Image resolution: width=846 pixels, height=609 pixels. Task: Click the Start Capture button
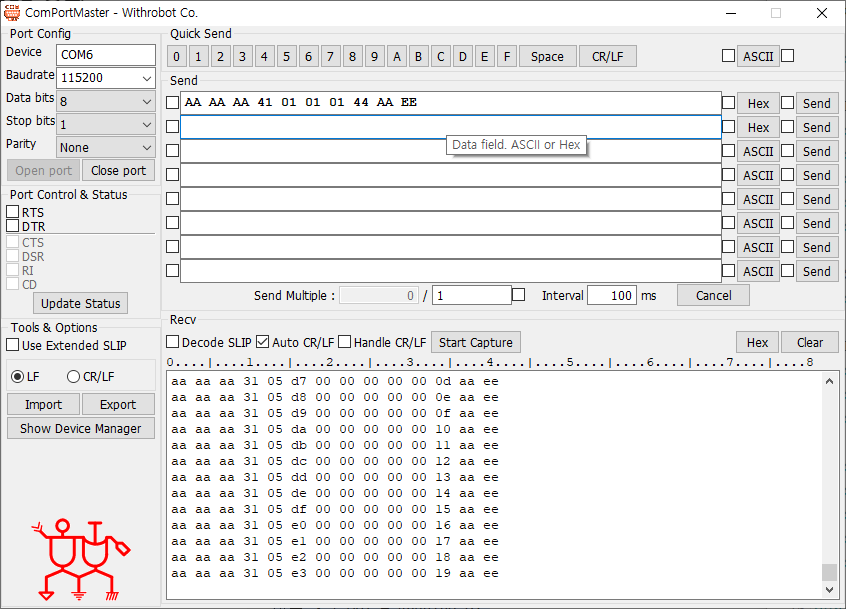point(475,343)
